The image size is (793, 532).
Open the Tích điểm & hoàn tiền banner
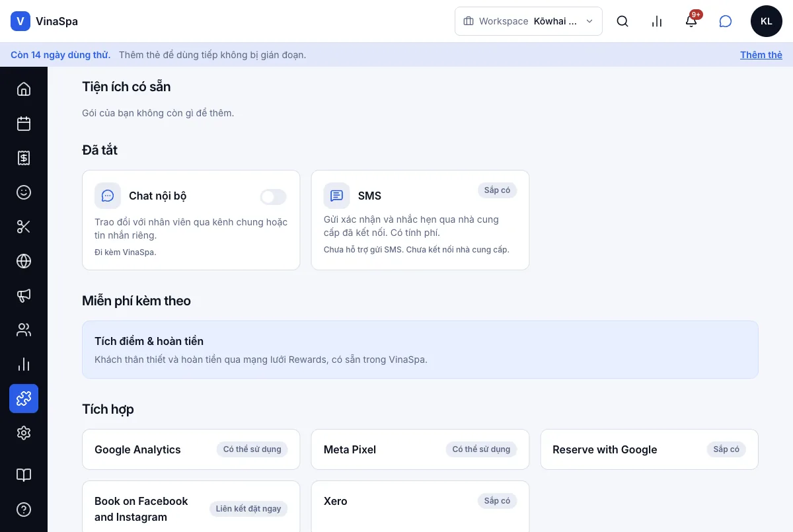[420, 350]
